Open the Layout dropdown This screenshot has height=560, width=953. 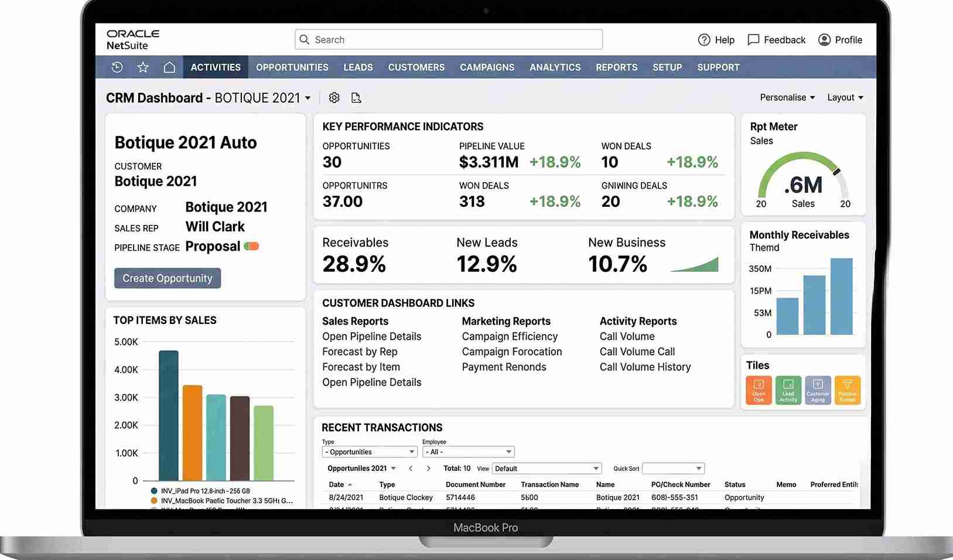tap(845, 98)
